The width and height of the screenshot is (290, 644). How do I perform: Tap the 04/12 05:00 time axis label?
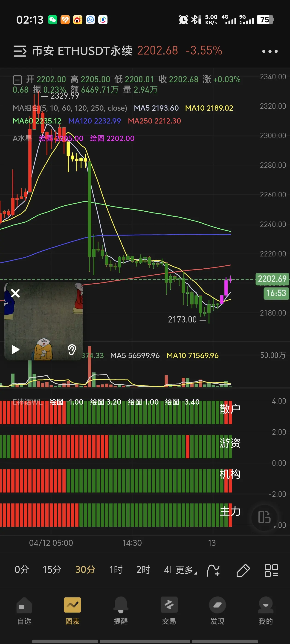pyautogui.click(x=51, y=543)
